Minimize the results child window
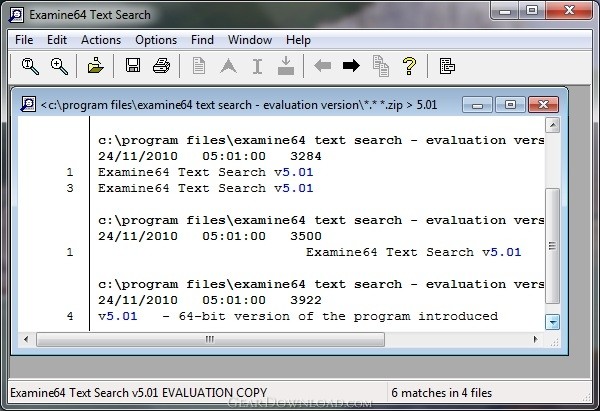600x411 pixels. click(477, 104)
